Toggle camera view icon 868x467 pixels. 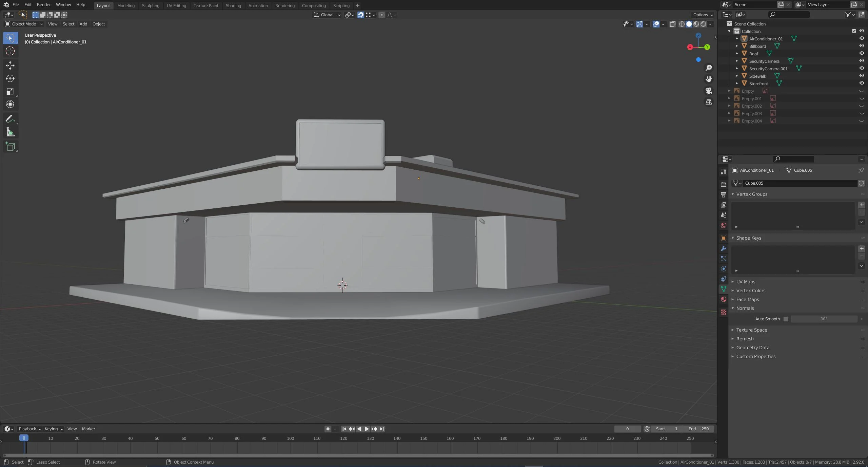pyautogui.click(x=709, y=91)
